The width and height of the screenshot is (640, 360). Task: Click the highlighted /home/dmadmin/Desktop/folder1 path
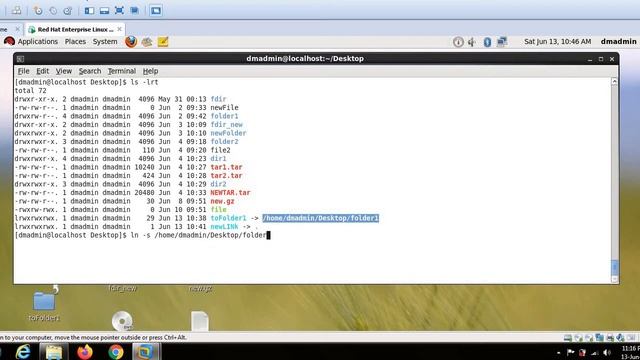click(x=320, y=218)
